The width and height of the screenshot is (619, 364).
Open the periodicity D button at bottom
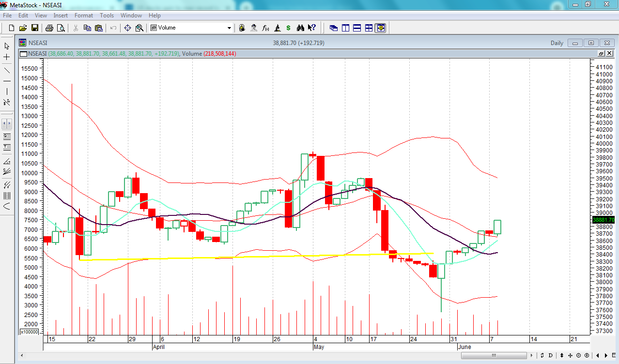coord(550,355)
